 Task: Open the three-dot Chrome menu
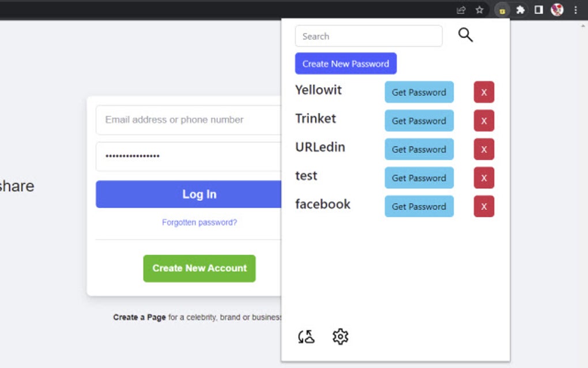tap(576, 10)
